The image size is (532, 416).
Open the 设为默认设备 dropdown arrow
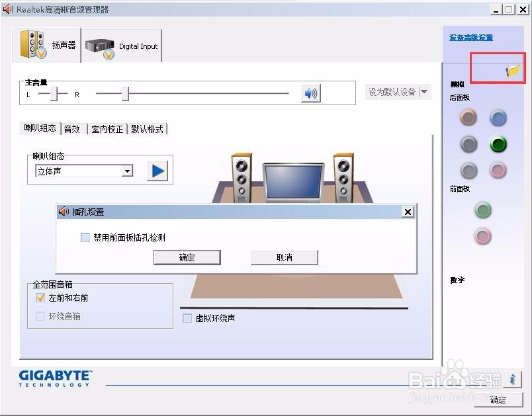click(x=424, y=93)
